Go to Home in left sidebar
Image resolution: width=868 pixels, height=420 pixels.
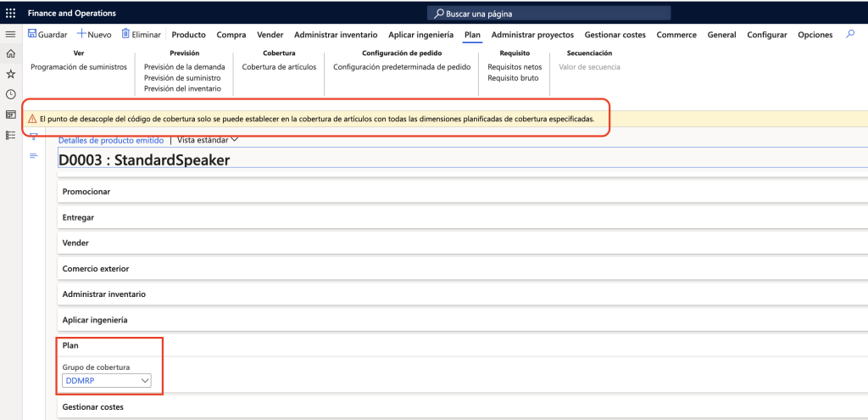10,54
